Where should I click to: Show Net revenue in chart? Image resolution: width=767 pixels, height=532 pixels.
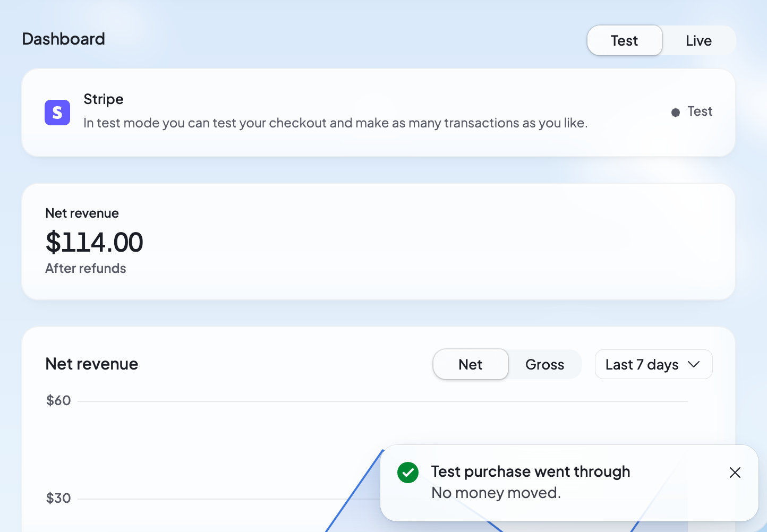[471, 364]
